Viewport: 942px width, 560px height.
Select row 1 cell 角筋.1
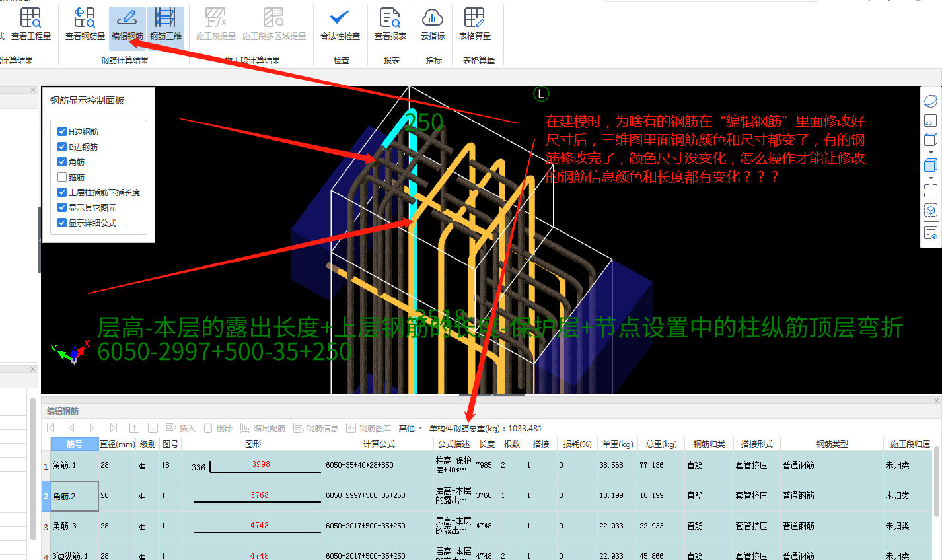coord(75,466)
